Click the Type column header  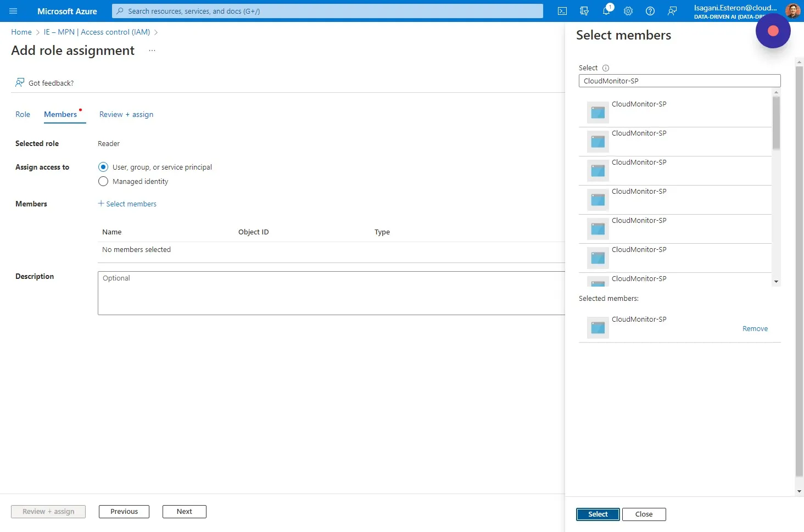click(x=382, y=232)
